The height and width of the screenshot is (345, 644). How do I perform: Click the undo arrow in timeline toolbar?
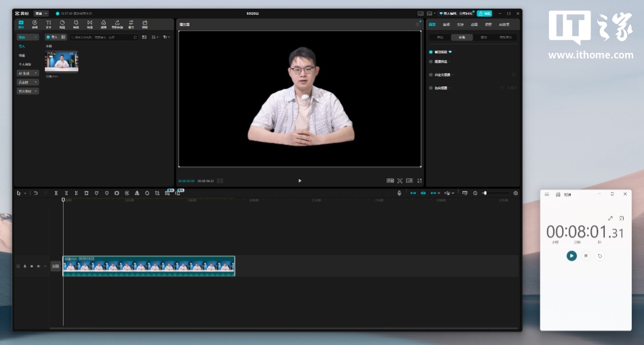tap(36, 193)
